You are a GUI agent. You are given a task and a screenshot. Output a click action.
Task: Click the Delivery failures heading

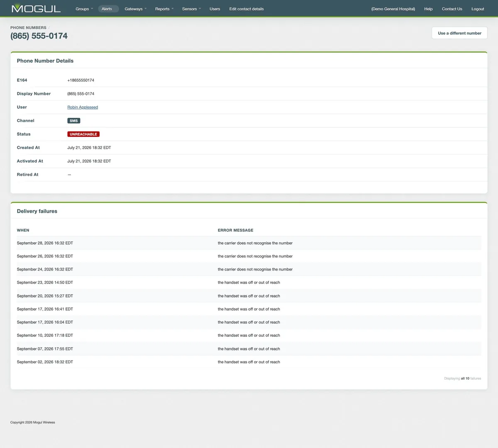tap(37, 211)
